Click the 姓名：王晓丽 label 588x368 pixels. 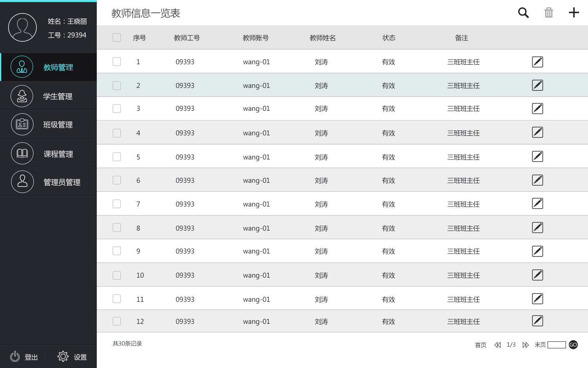tap(67, 21)
